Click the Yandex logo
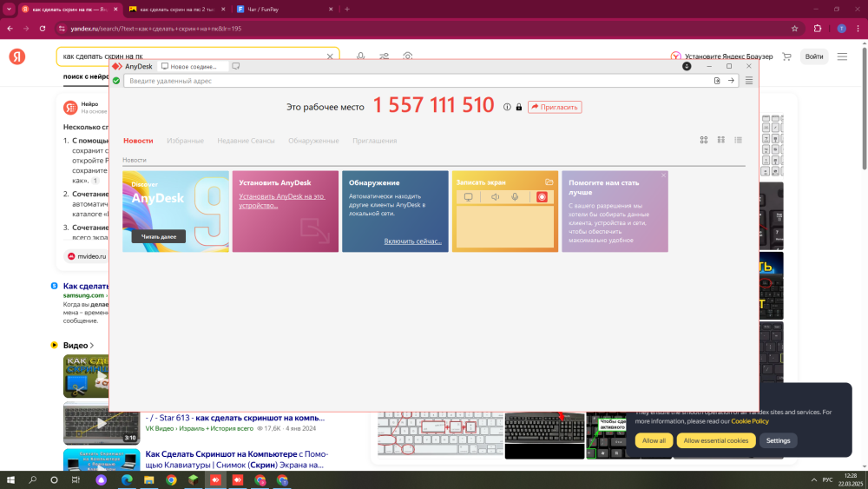The height and width of the screenshot is (489, 868). pyautogui.click(x=17, y=56)
